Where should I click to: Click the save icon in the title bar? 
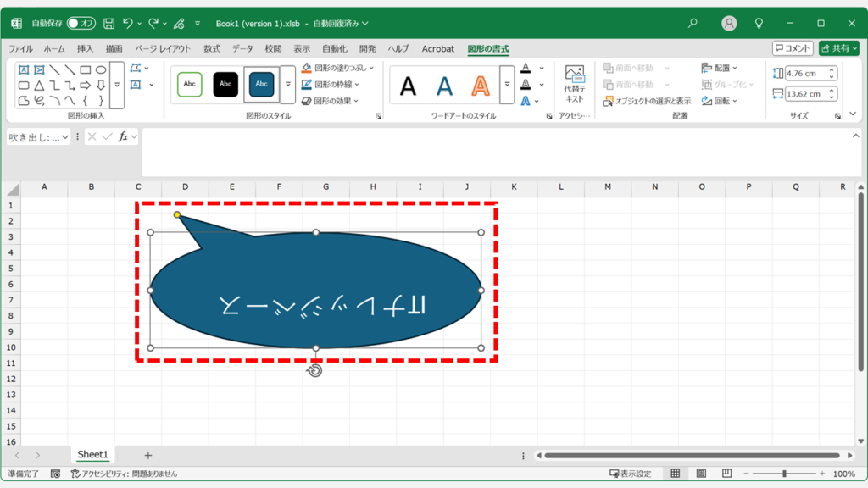click(x=108, y=23)
